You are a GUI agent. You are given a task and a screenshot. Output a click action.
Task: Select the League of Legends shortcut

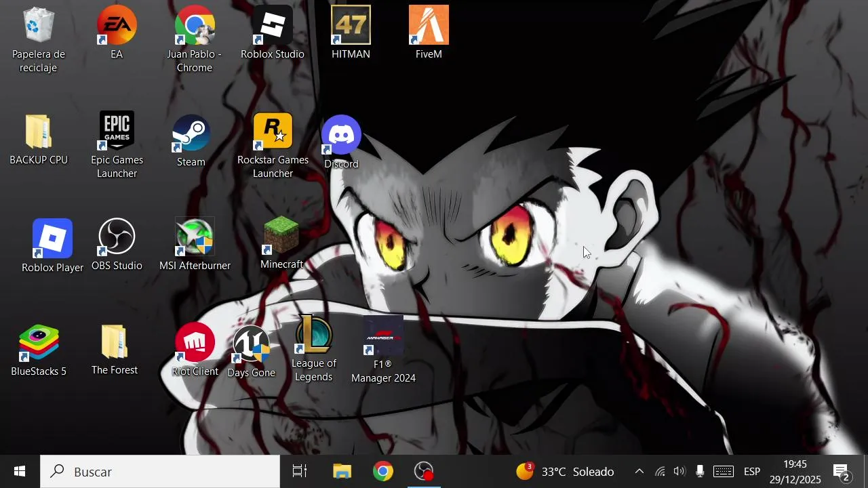[314, 348]
